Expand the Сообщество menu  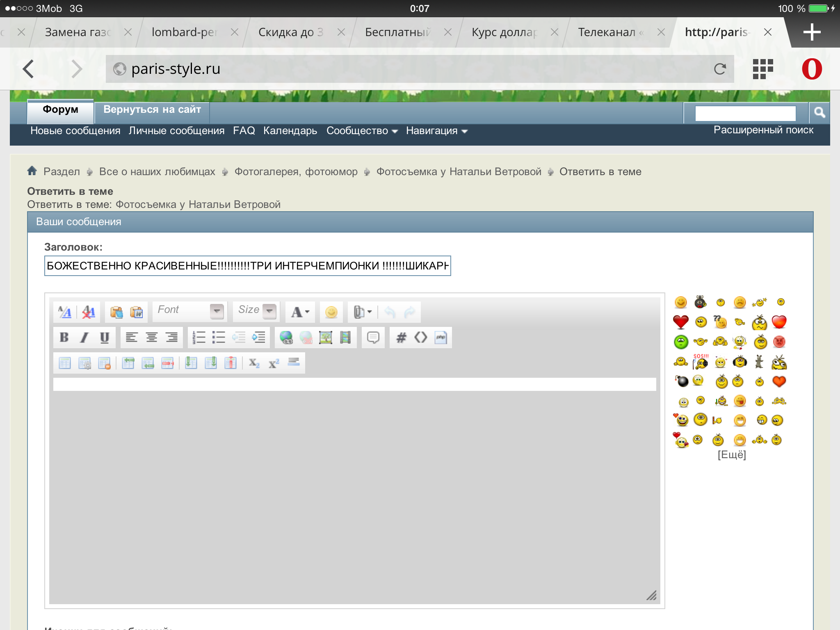click(x=362, y=131)
